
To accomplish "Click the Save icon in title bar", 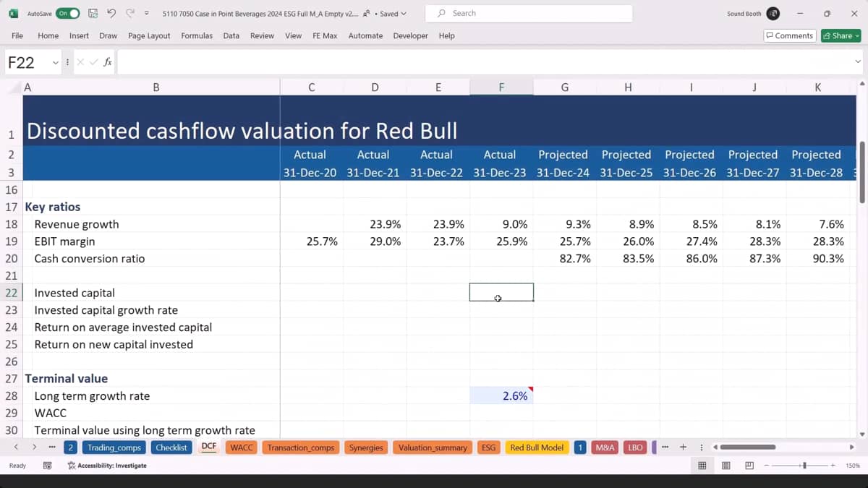I will [x=93, y=13].
